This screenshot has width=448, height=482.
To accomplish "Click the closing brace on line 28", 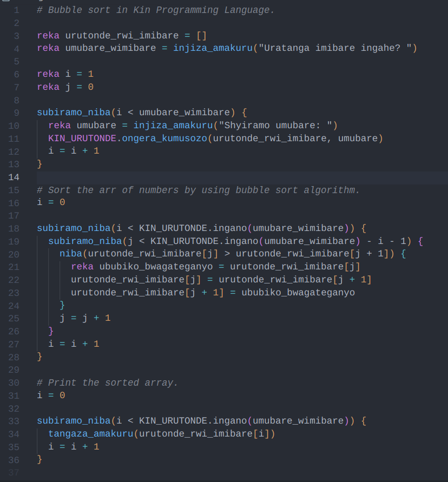I will click(x=39, y=357).
